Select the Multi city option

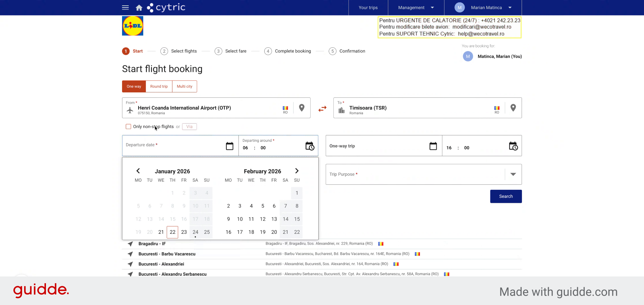[x=185, y=86]
